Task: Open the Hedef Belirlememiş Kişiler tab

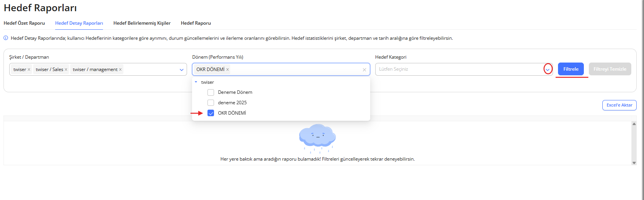Action: tap(142, 23)
